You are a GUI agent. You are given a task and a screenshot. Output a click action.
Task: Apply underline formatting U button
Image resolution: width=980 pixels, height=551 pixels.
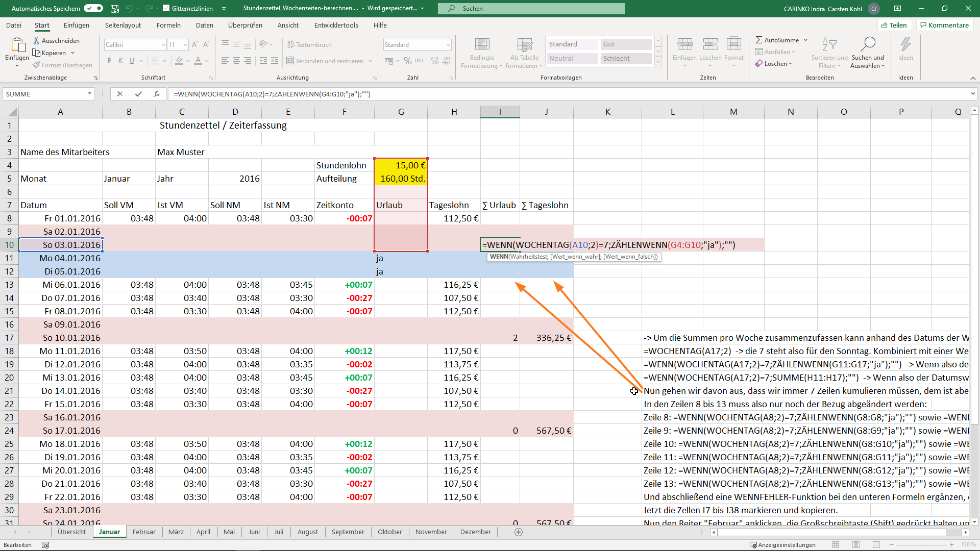coord(132,61)
